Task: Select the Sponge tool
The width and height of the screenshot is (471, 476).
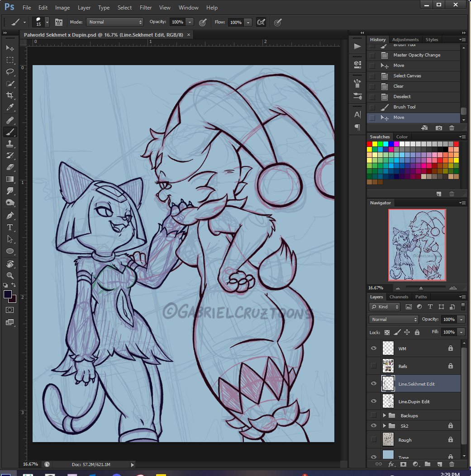Action: click(x=10, y=203)
